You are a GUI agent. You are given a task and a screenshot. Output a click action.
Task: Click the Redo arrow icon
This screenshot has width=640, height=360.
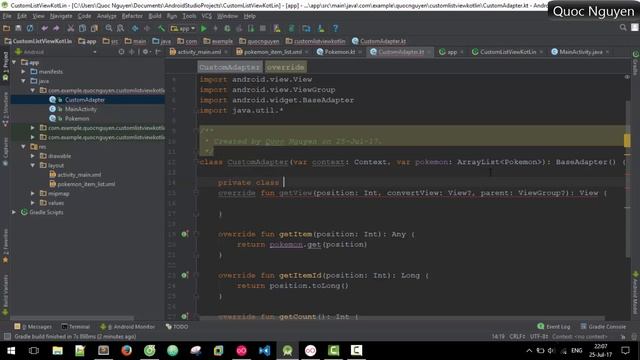56,28
